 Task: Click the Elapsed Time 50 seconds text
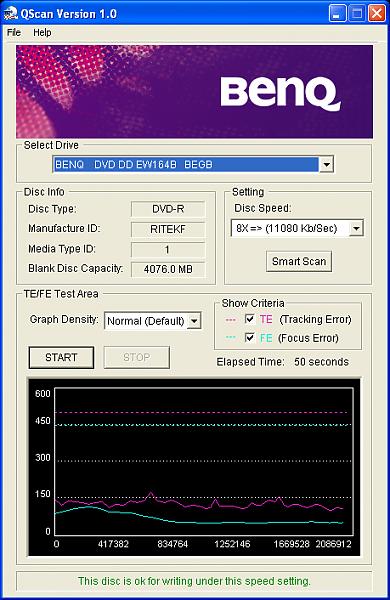coord(282,362)
